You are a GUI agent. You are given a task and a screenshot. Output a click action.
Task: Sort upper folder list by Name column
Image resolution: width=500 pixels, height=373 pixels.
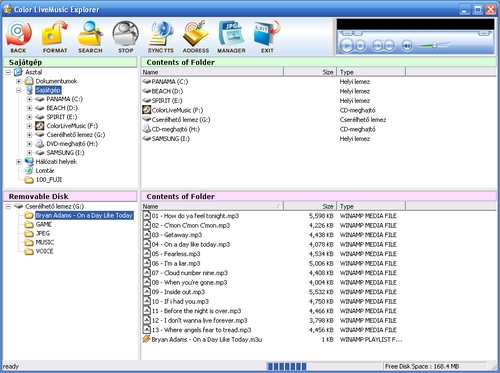tap(212, 72)
